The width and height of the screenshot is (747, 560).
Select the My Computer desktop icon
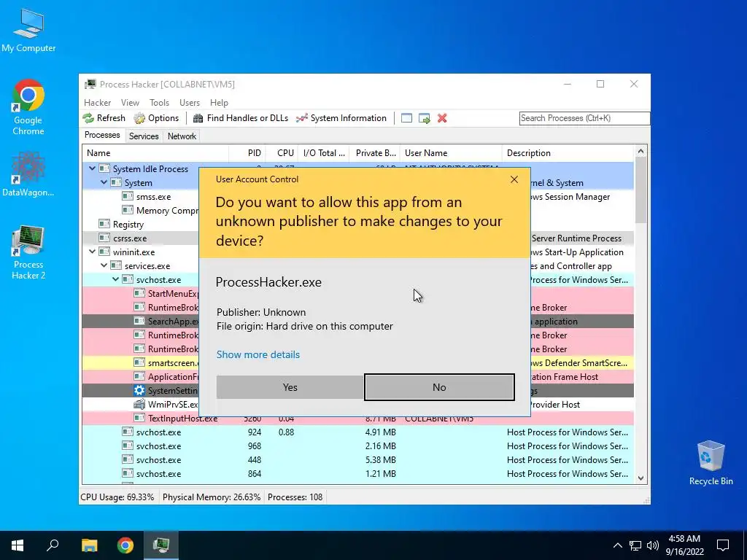click(28, 31)
